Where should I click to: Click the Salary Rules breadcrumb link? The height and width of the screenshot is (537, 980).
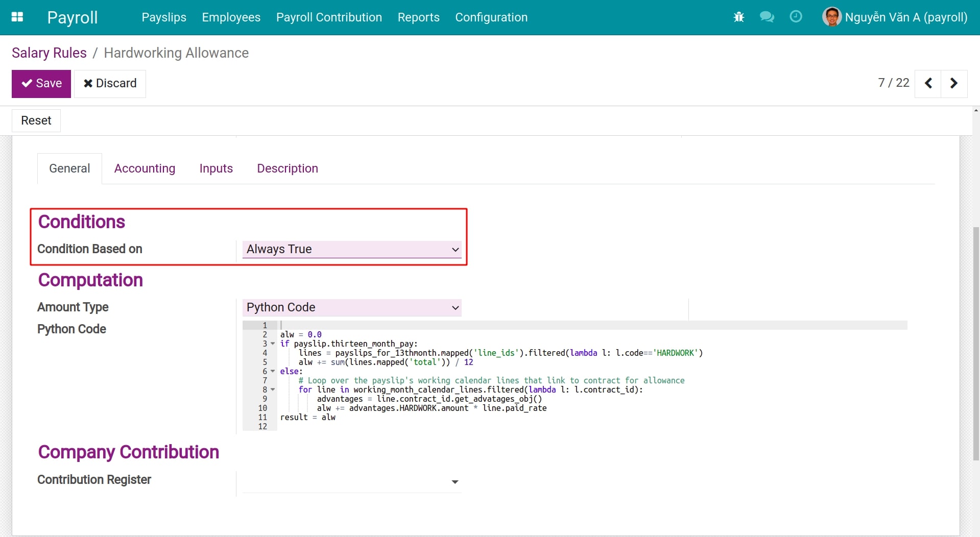pos(49,53)
